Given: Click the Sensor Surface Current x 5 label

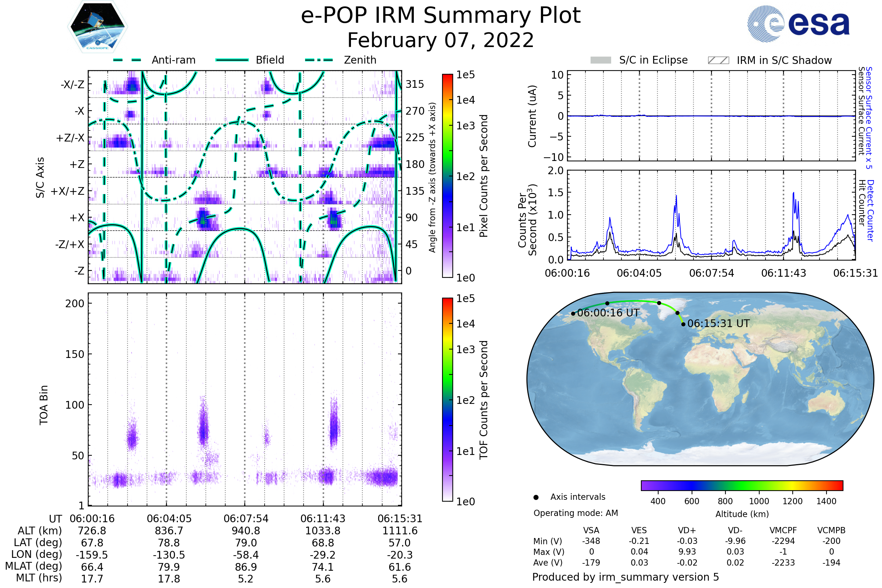Looking at the screenshot, I should point(869,118).
